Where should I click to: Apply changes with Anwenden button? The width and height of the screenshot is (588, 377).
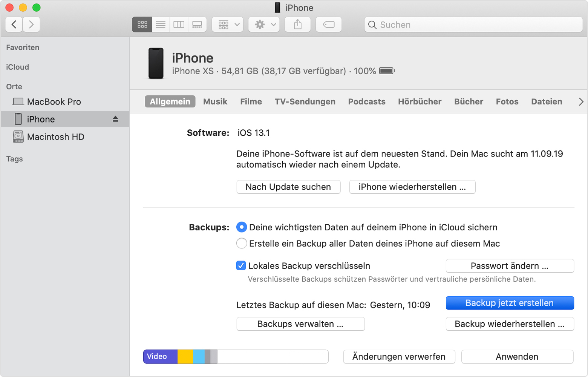pos(517,357)
